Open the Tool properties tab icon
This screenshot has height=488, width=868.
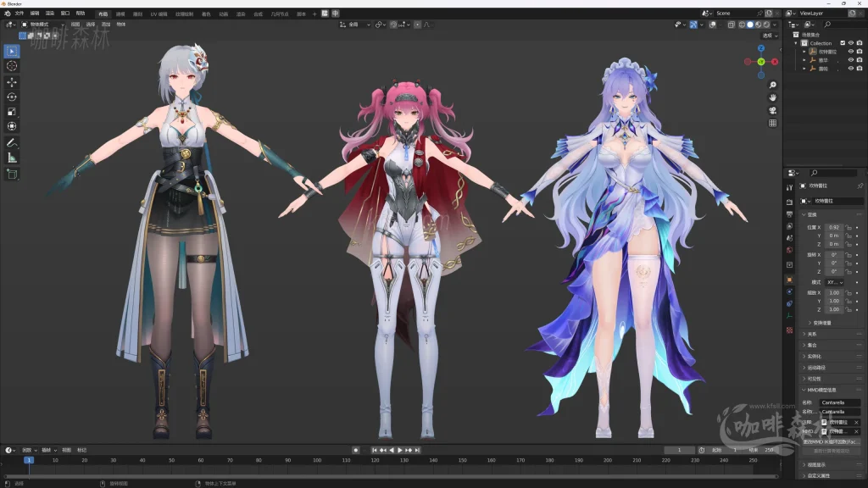789,188
